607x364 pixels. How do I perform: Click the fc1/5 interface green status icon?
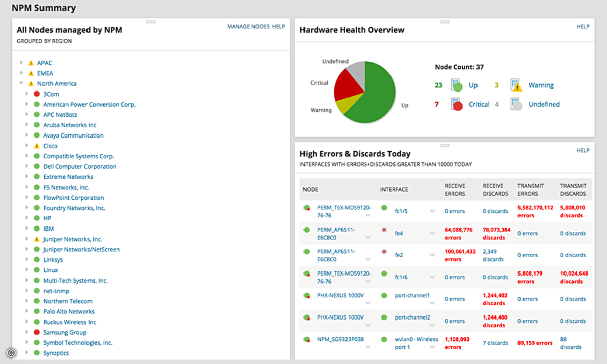[384, 208]
